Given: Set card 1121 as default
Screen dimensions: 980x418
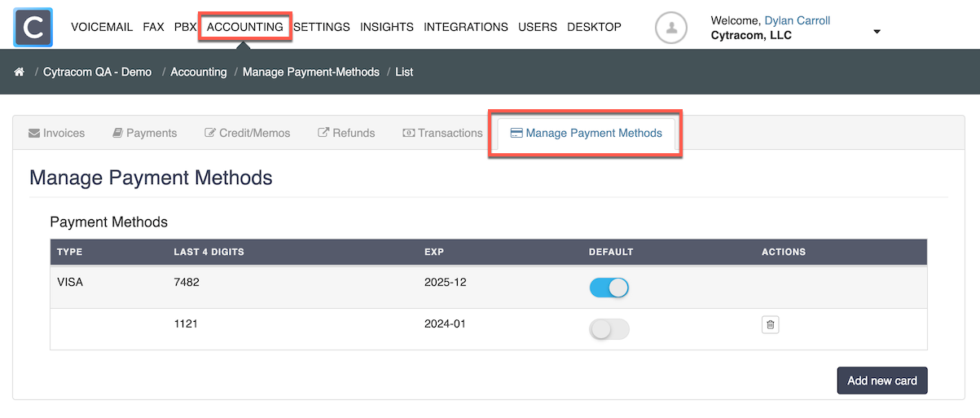Looking at the screenshot, I should tap(609, 329).
